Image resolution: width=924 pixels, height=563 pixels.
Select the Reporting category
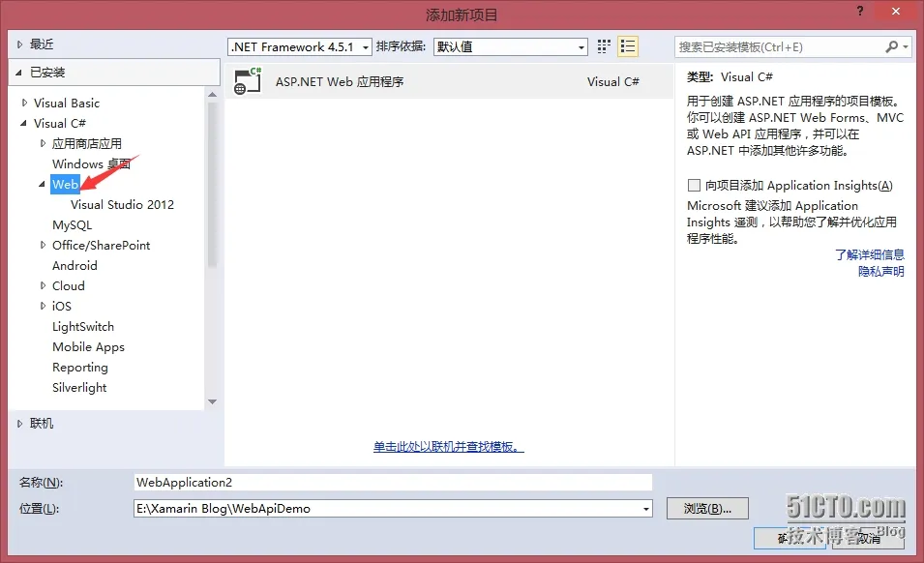pos(80,368)
